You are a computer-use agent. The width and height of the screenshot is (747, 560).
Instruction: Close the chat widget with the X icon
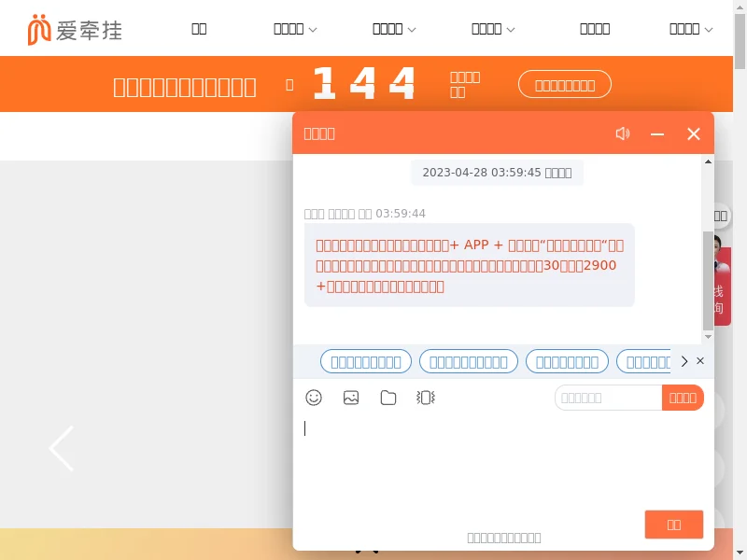[x=694, y=133]
